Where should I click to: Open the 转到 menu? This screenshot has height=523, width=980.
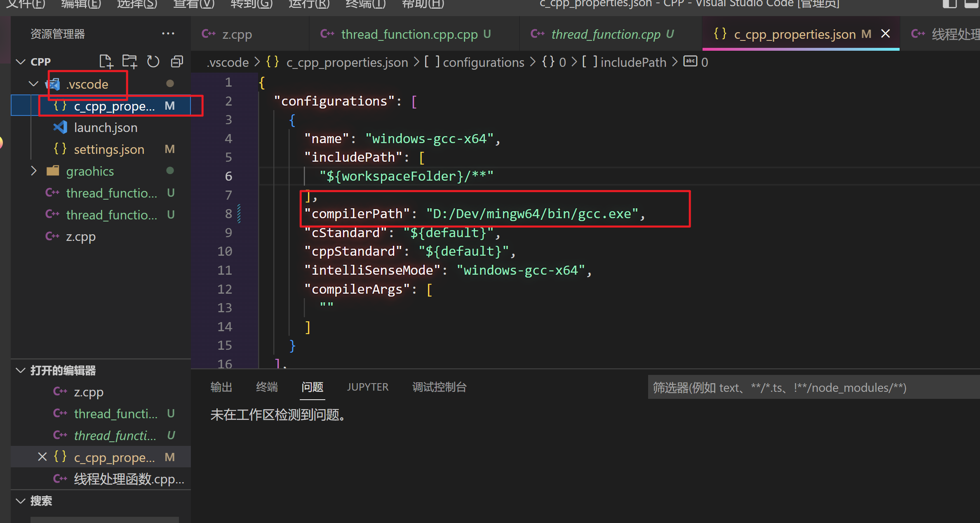[251, 4]
